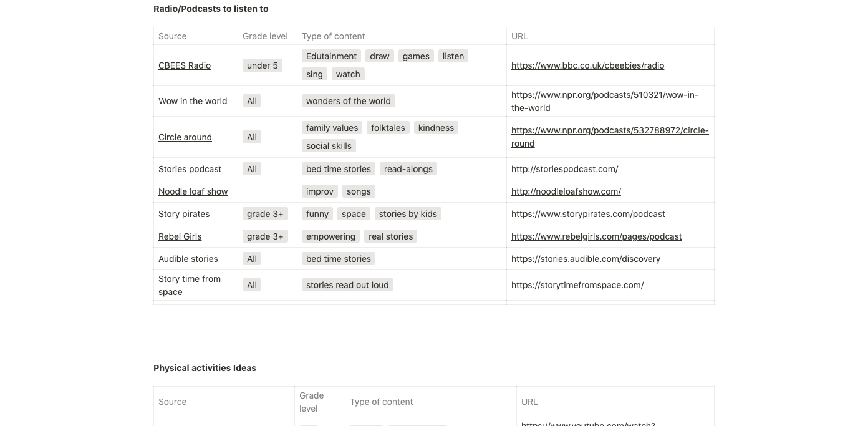Image resolution: width=868 pixels, height=426 pixels.
Task: Click the 'space' tag
Action: [x=354, y=214]
